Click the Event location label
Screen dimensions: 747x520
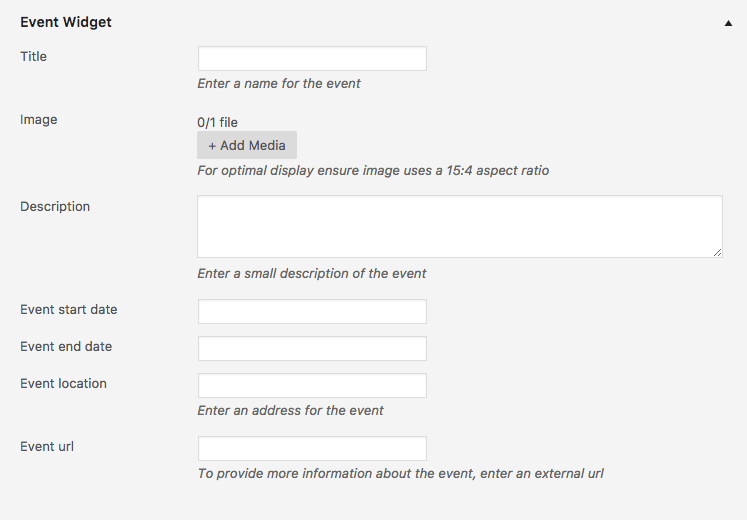(63, 384)
